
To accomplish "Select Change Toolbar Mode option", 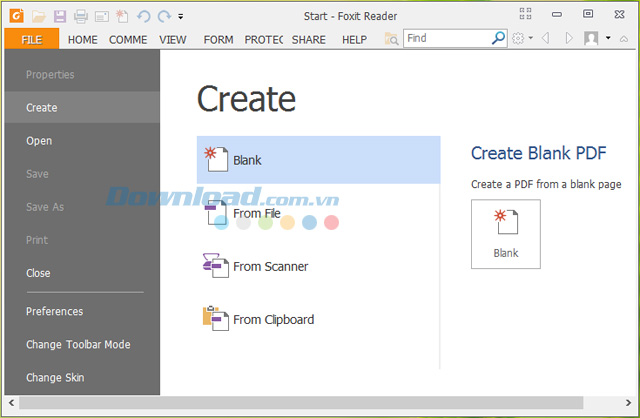I will click(78, 345).
